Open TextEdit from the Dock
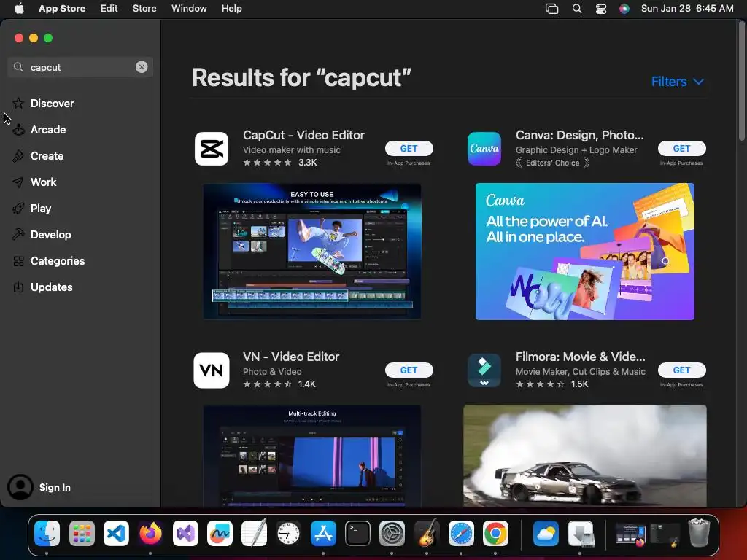747x560 pixels. pyautogui.click(x=254, y=533)
